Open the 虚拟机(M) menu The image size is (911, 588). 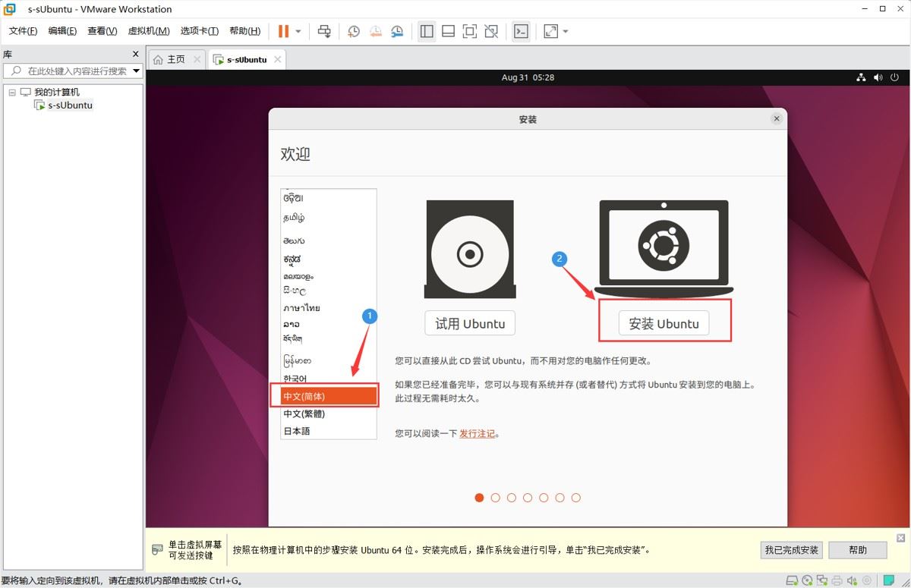pyautogui.click(x=149, y=31)
